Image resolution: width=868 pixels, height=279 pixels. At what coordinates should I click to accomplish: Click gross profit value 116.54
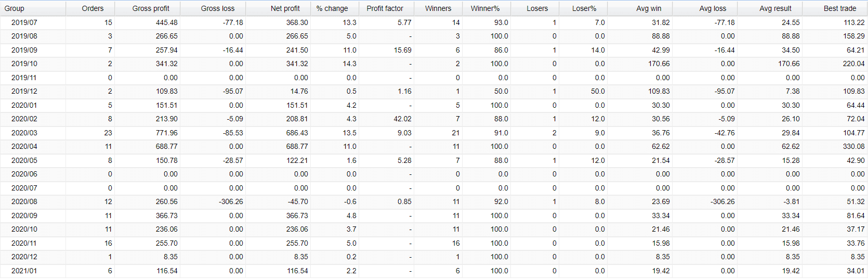coord(167,271)
